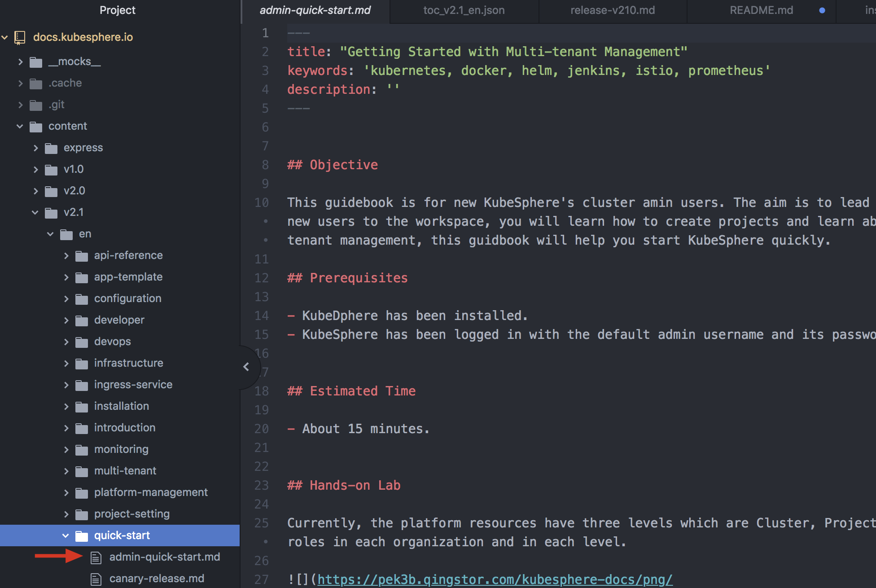Switch to the release-v210.md tab
The height and width of the screenshot is (588, 876).
click(x=613, y=10)
